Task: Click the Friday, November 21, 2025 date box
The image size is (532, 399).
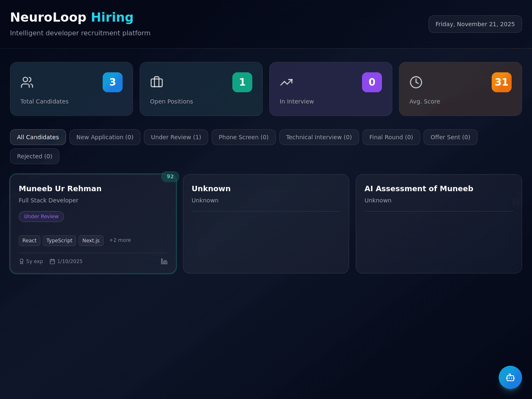Action: (x=475, y=24)
